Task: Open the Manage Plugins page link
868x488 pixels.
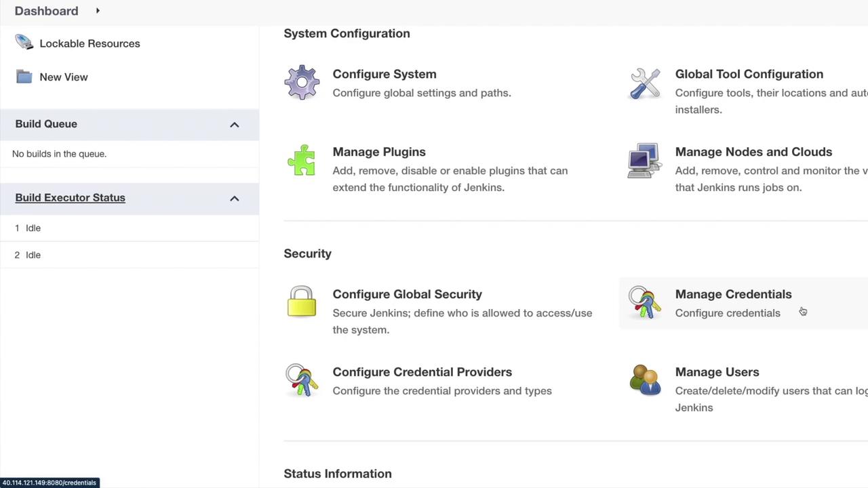Action: point(379,152)
